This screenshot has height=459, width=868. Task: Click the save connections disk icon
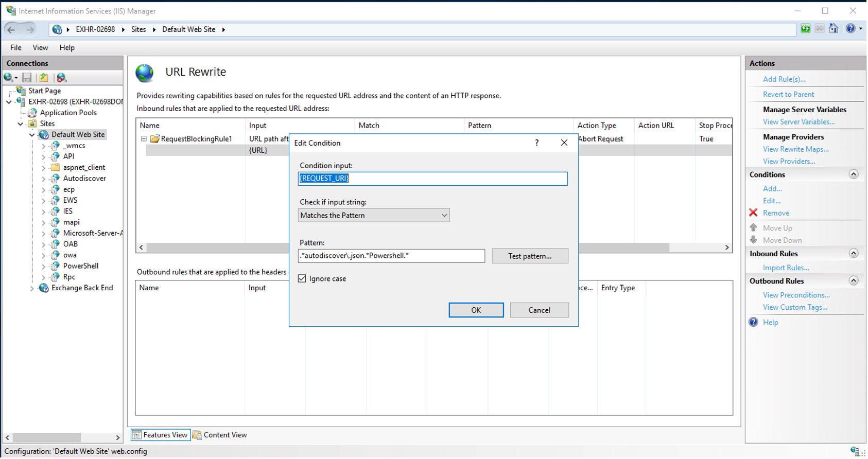click(27, 78)
